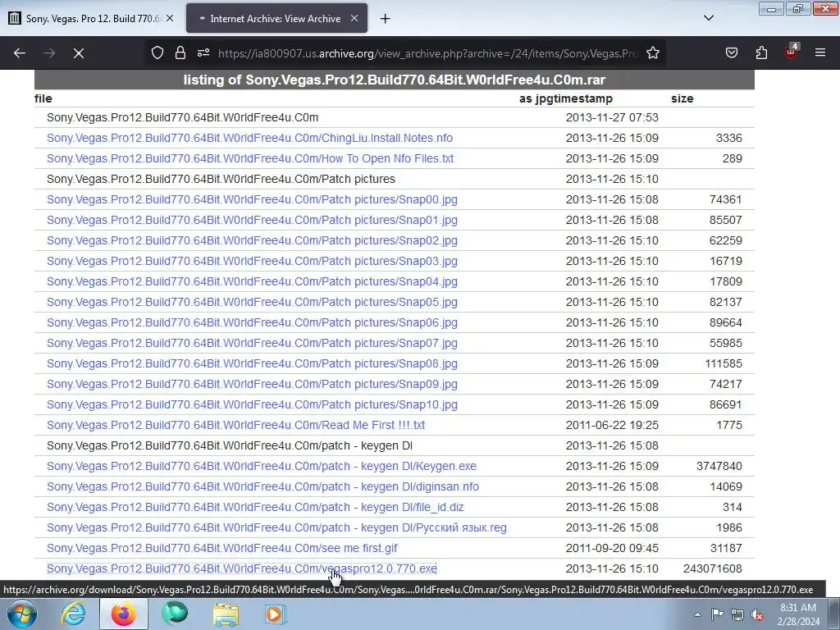The height and width of the screenshot is (630, 840).
Task: Open the file_id.diz link
Action: coord(255,507)
